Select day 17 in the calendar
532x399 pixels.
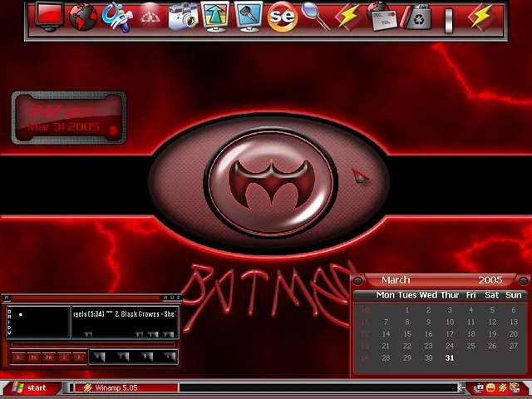point(450,334)
